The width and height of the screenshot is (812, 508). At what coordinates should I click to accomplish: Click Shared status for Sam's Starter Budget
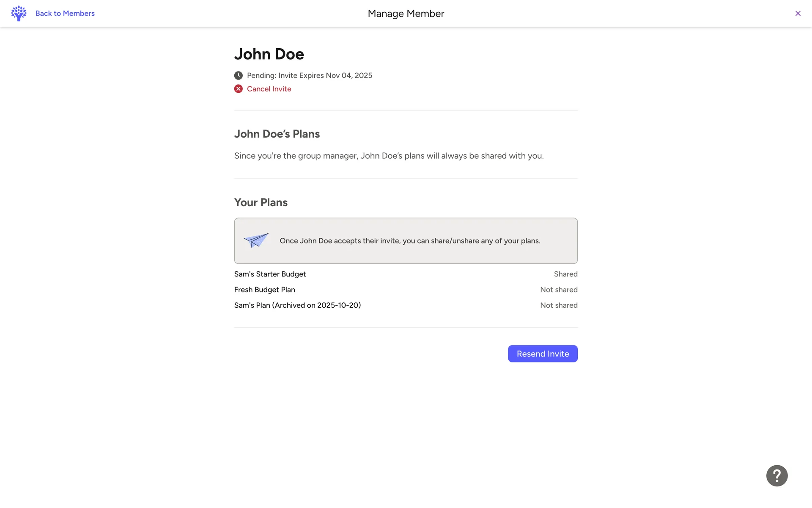(x=565, y=274)
